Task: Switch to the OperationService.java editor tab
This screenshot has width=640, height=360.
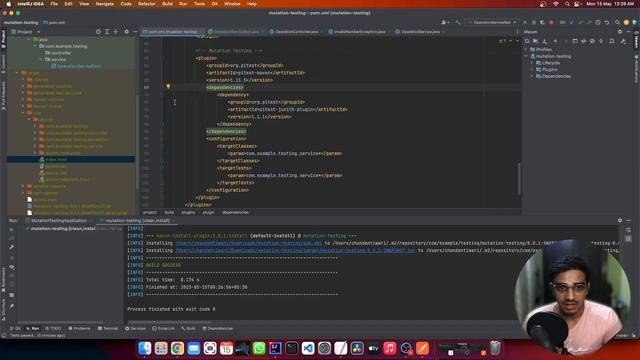Action: tap(420, 31)
